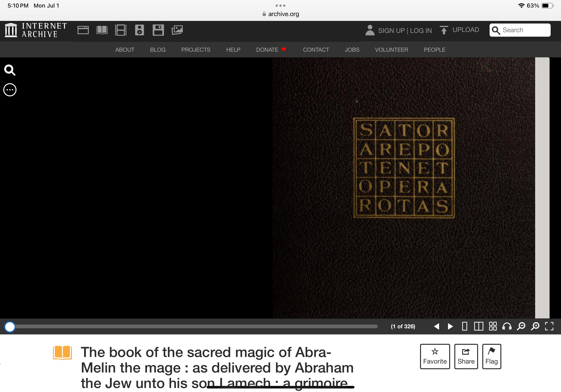Open the PEOPLE menu item
The width and height of the screenshot is (561, 392).
(434, 50)
